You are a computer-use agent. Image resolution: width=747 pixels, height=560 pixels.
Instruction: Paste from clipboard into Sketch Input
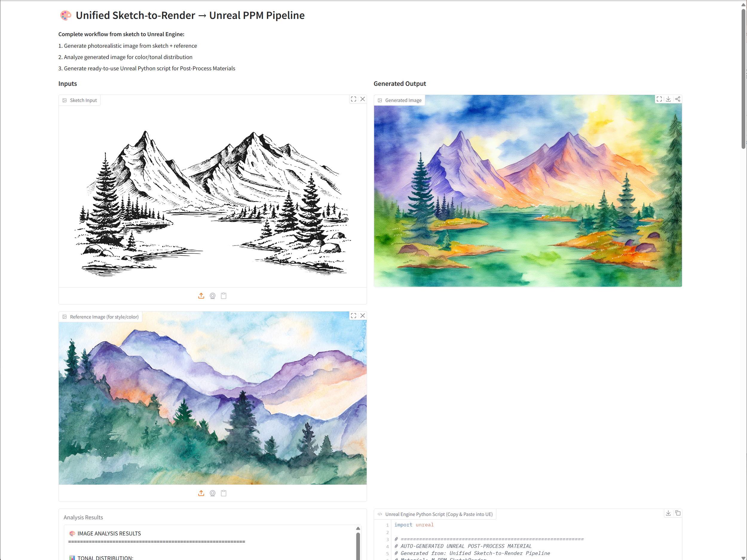[224, 296]
